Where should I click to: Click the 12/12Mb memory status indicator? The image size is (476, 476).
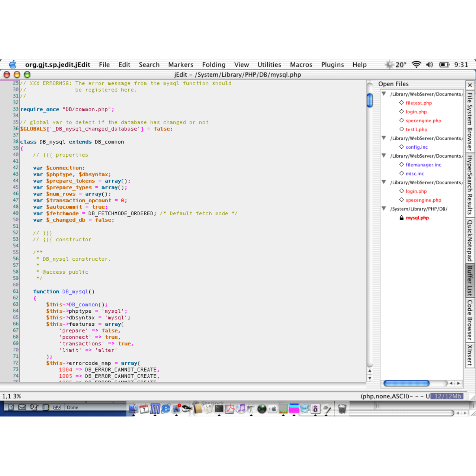(448, 396)
